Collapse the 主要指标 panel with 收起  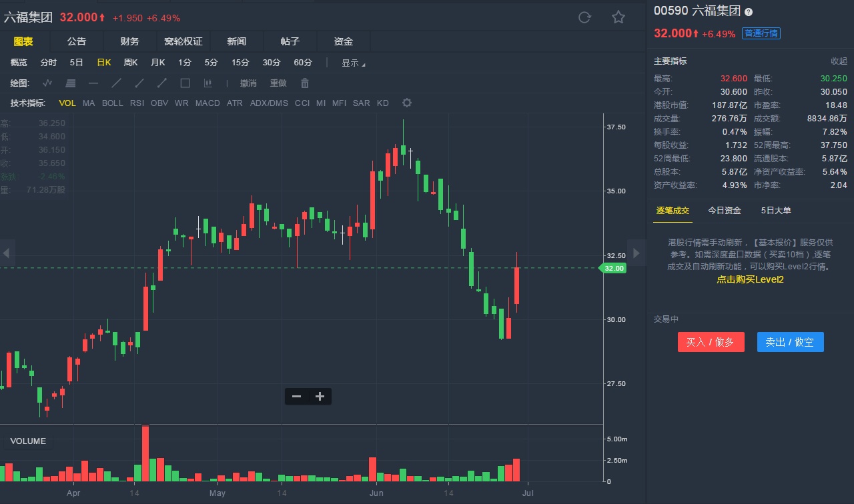coord(839,61)
